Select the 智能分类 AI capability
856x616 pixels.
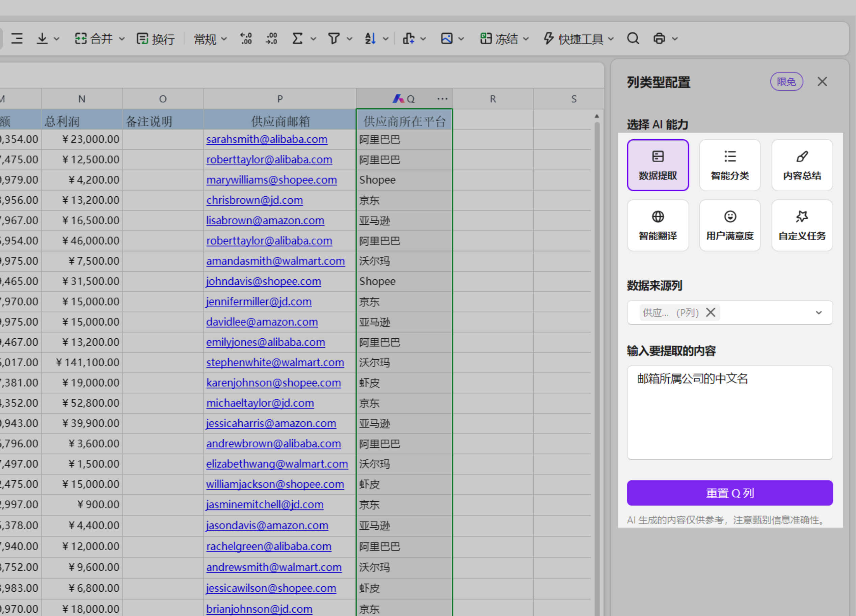click(729, 165)
